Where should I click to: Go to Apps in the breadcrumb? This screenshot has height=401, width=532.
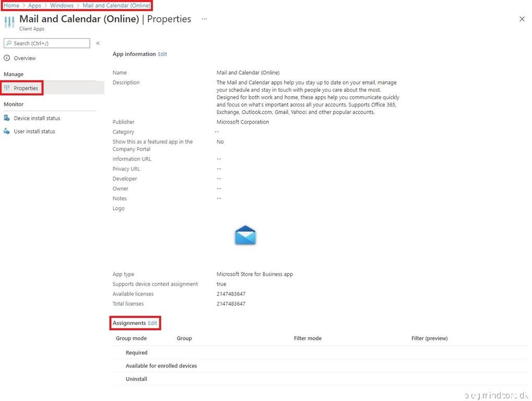[x=34, y=5]
